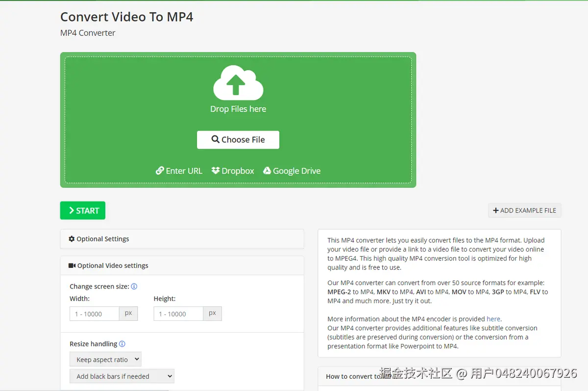Click the Choose File button
The image size is (588, 391).
(x=238, y=140)
